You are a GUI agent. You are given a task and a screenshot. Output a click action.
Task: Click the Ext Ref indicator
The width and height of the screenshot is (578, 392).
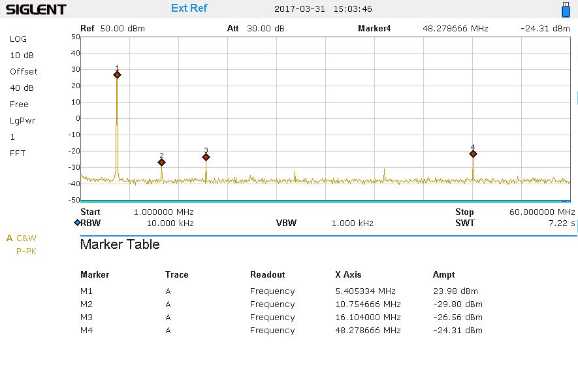pyautogui.click(x=189, y=8)
